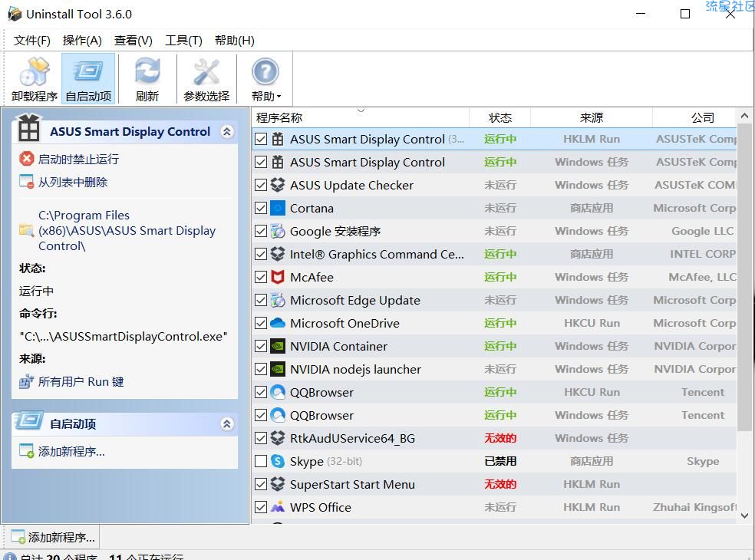
Task: Click folder icon beside program path
Action: point(26,230)
